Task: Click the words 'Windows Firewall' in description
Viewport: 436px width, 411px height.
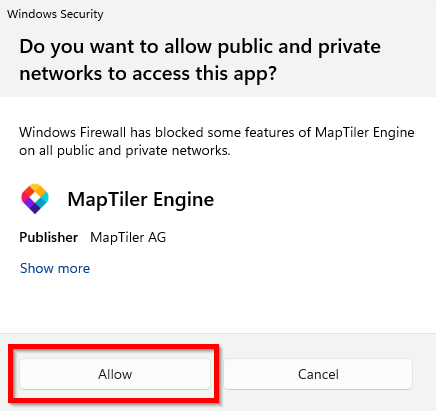Action: click(x=72, y=132)
